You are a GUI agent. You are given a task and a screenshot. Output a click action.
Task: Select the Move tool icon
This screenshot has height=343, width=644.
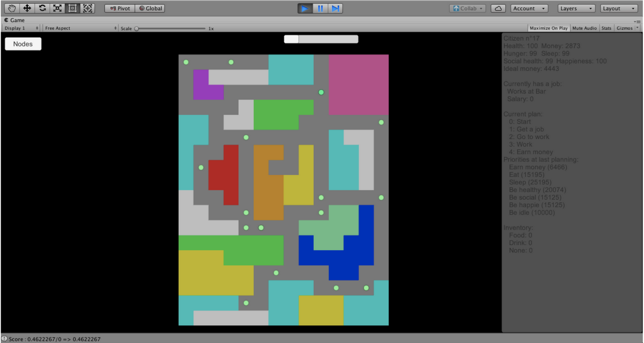tap(27, 8)
